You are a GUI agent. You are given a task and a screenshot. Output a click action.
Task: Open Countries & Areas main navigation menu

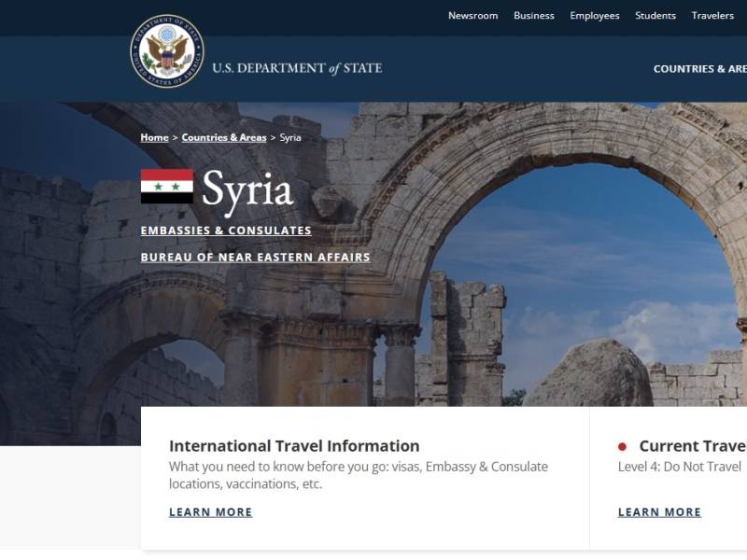700,69
